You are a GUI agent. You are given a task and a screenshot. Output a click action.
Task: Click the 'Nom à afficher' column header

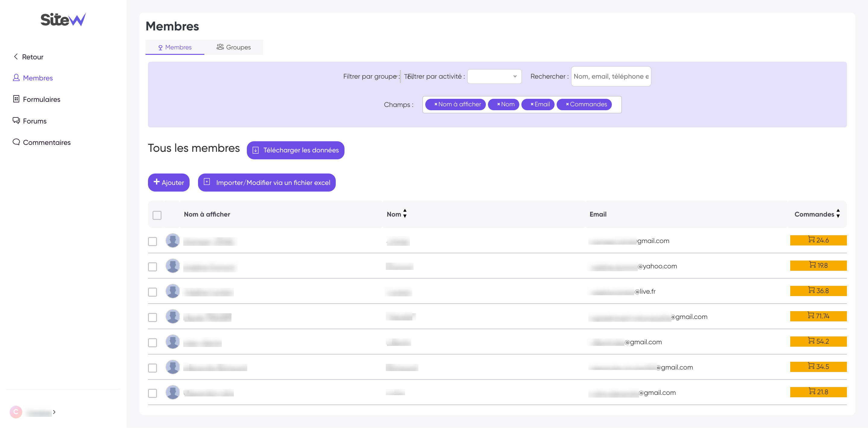point(207,214)
